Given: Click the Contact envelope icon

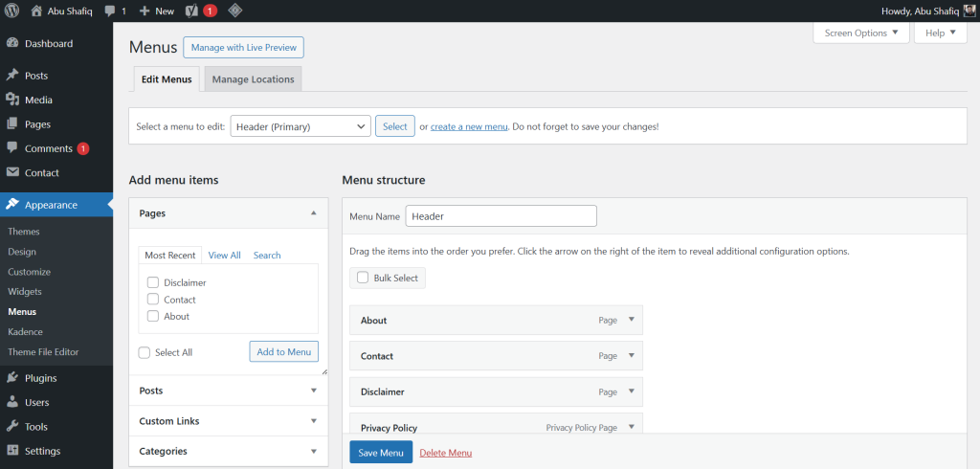Looking at the screenshot, I should (x=11, y=172).
